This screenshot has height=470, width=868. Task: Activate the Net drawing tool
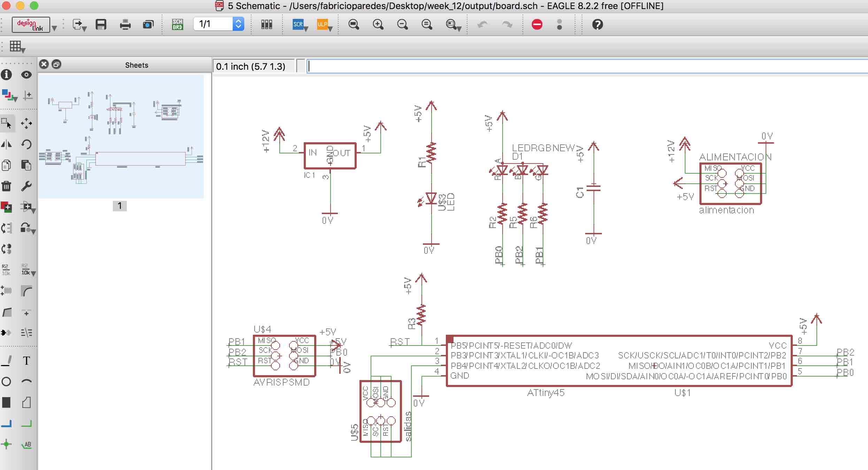[26, 424]
